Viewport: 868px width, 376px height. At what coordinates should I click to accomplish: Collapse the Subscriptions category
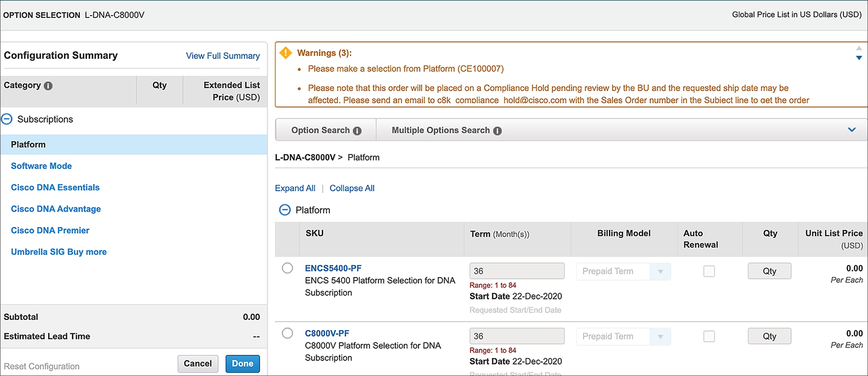[7, 119]
